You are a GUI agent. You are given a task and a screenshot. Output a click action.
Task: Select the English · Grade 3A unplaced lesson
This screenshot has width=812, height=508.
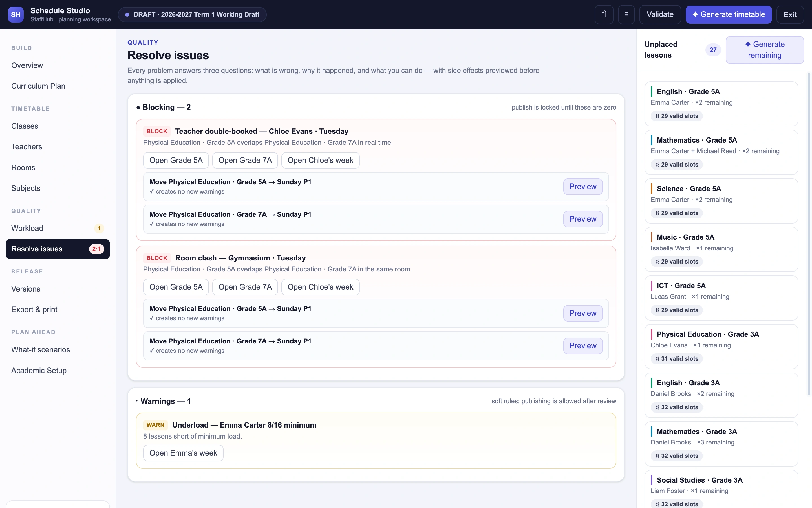click(721, 395)
